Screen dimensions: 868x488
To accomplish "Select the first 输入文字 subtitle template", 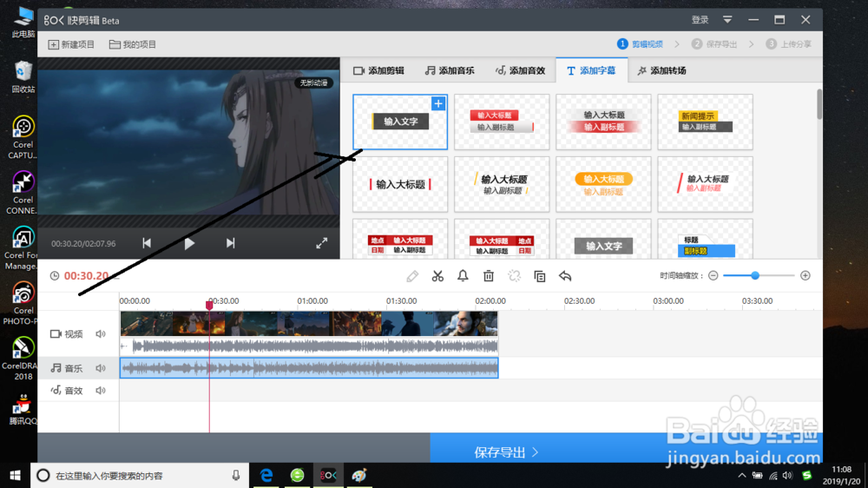I will [400, 122].
